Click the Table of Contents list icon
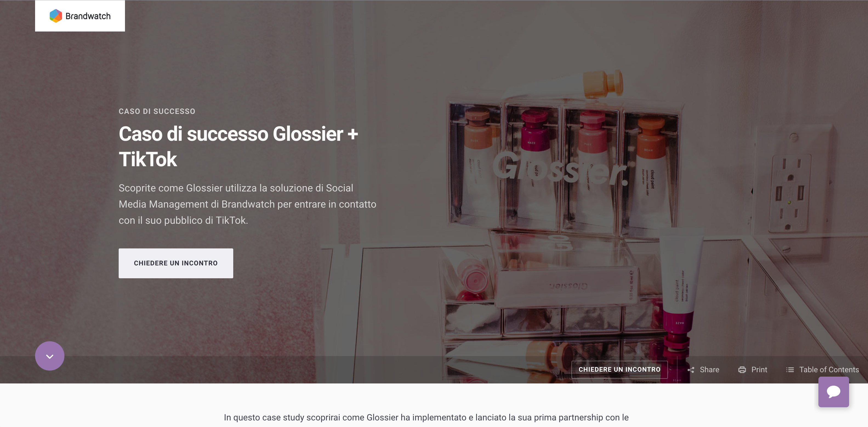This screenshot has height=427, width=868. click(790, 370)
